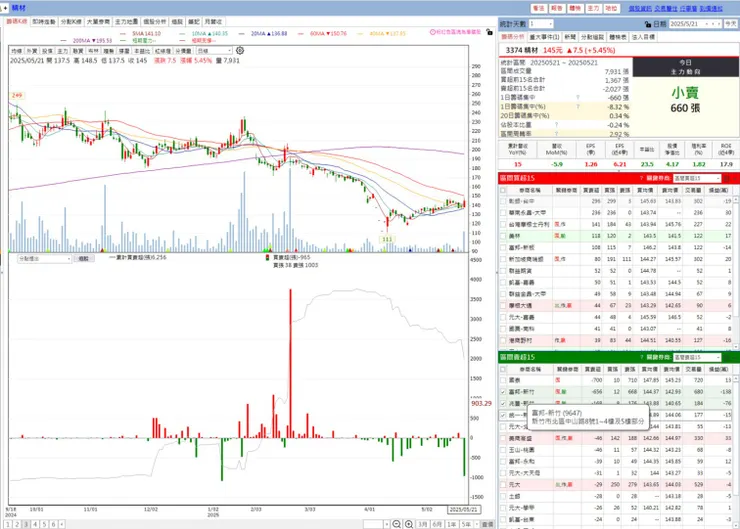
Task: Switch to the 分點K線 tab
Action: click(71, 22)
